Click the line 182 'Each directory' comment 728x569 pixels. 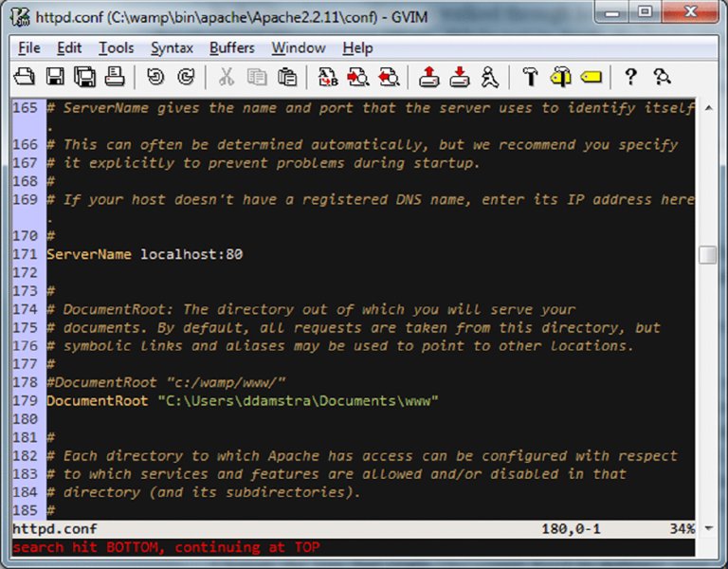point(362,455)
